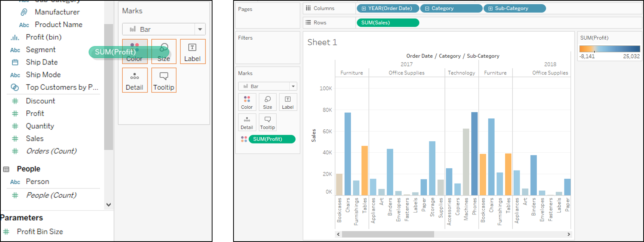Click the Detail card in the large Marks panel

pos(135,80)
